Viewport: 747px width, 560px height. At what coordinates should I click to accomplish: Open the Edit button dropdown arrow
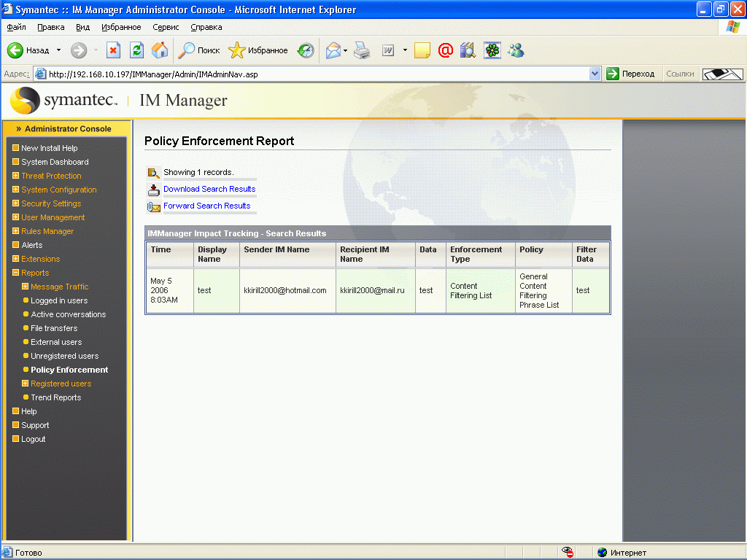tap(405, 50)
